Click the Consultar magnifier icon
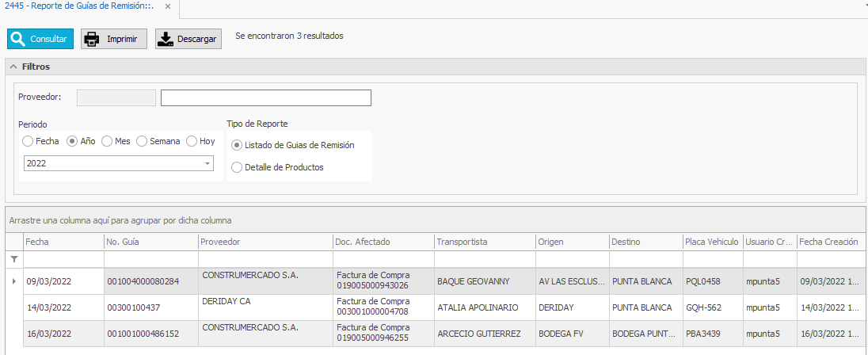Viewport: 868px width, 355px height. (x=18, y=39)
